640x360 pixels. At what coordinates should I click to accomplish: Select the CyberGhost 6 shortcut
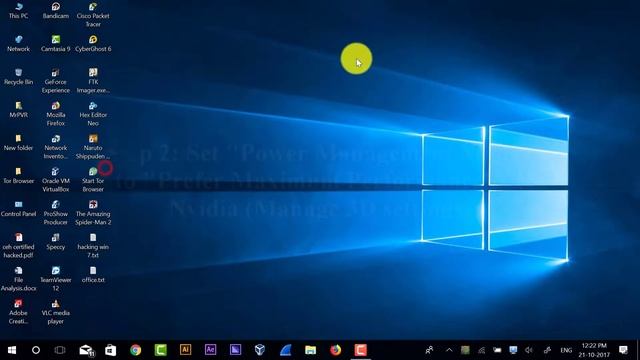click(93, 44)
